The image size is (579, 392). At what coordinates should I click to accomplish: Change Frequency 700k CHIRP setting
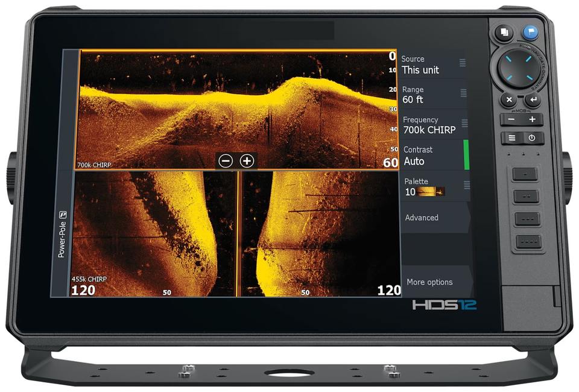[x=434, y=125]
